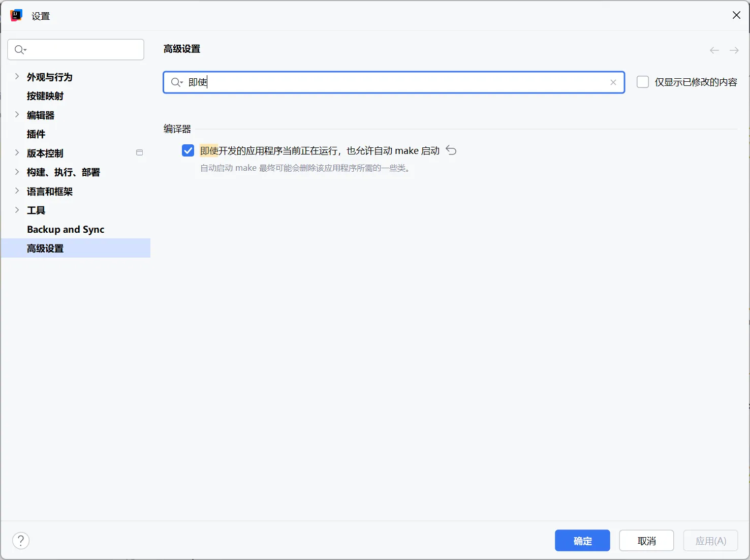
Task: Expand the 构建、执行、部署 node
Action: 17,172
